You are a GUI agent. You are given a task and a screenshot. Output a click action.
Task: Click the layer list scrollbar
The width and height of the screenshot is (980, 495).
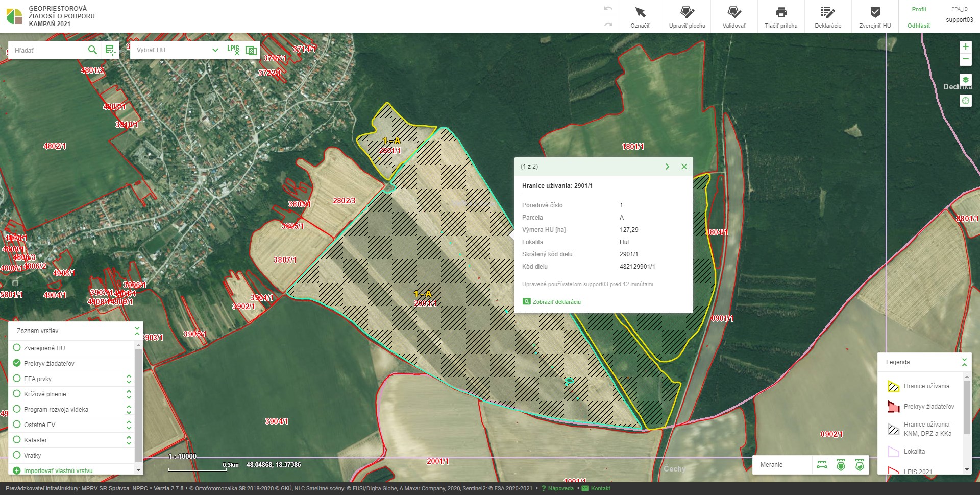[x=138, y=406]
